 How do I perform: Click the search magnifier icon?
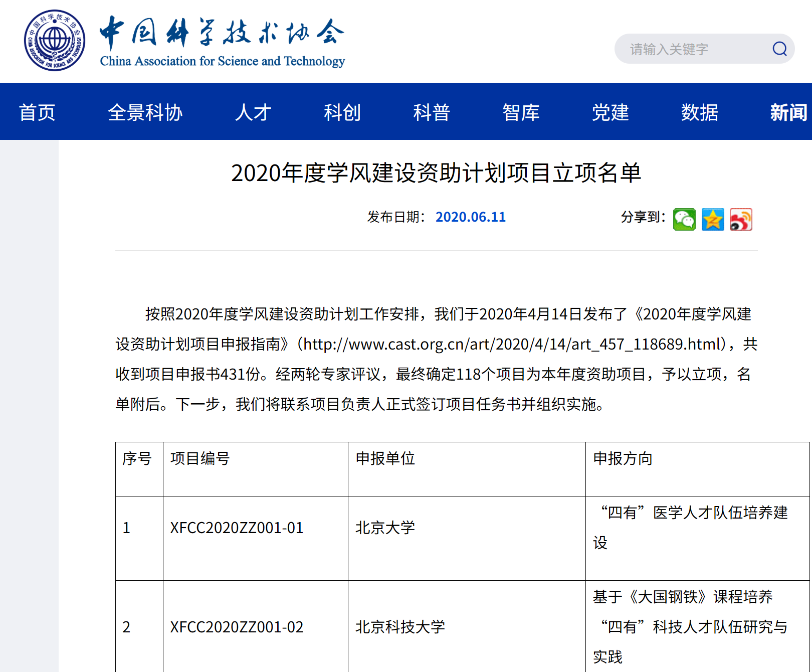[x=778, y=49]
